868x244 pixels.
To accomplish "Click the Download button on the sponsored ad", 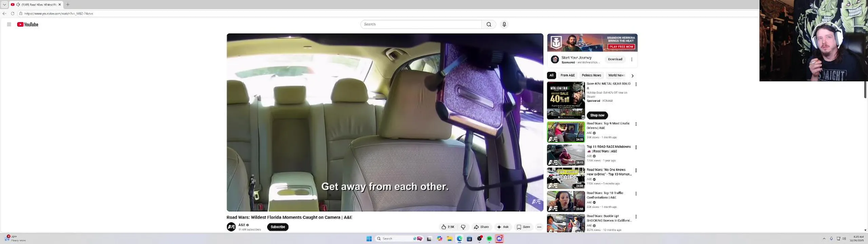I will click(615, 59).
